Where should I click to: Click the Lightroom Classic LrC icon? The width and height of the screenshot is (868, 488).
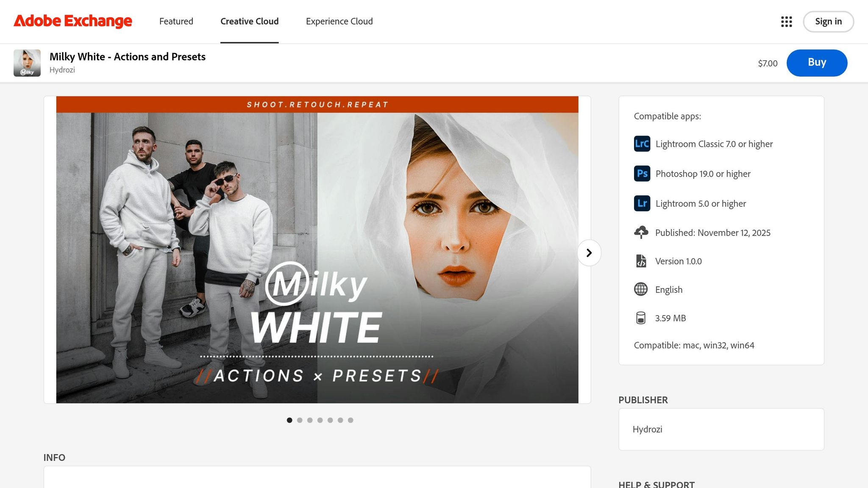[642, 144]
